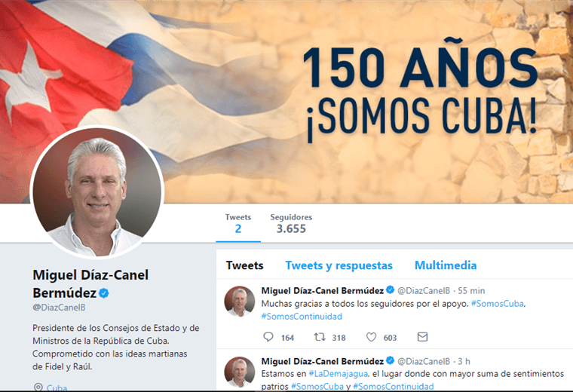The height and width of the screenshot is (392, 573).
Task: Click verified badge in second tweet header
Action: click(x=391, y=360)
